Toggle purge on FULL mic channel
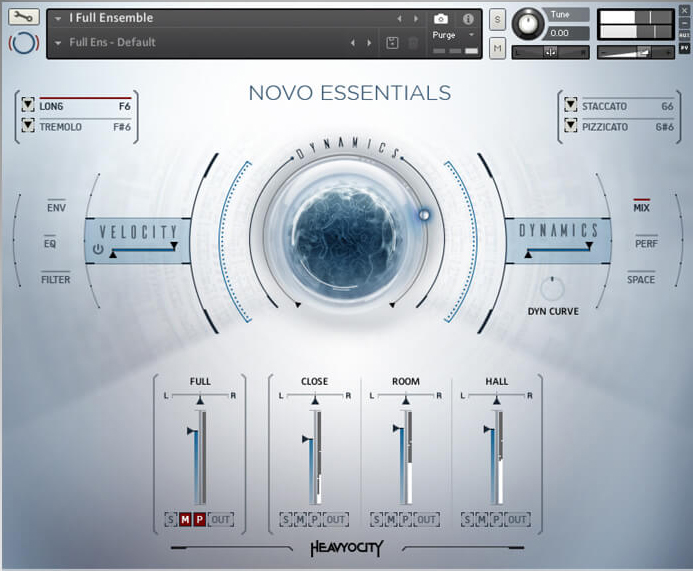The height and width of the screenshot is (571, 693). pyautogui.click(x=200, y=519)
